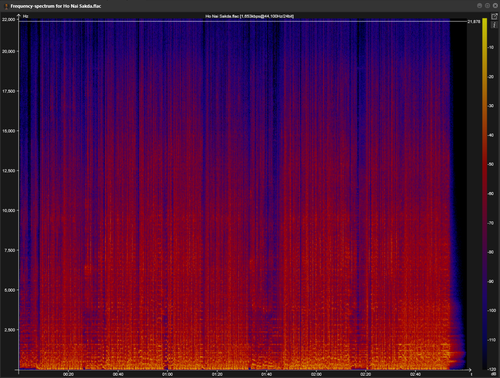Image resolution: width=500 pixels, height=378 pixels.
Task: Click the app icon in the title bar
Action: (x=6, y=6)
